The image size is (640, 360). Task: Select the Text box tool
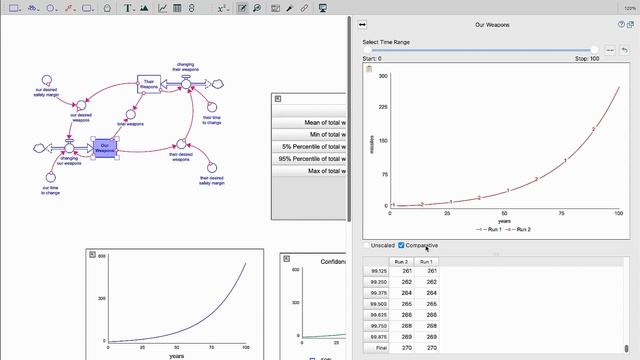coord(127,8)
